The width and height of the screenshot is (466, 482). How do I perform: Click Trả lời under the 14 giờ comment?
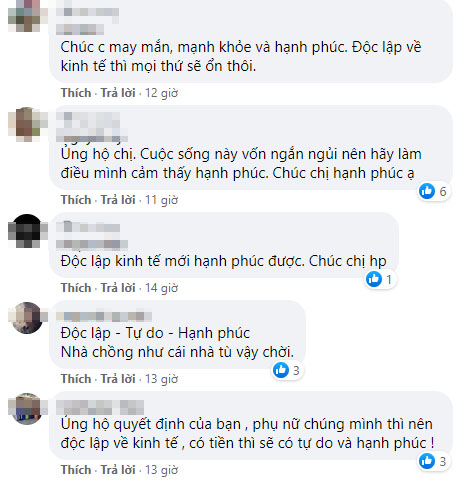pyautogui.click(x=118, y=288)
